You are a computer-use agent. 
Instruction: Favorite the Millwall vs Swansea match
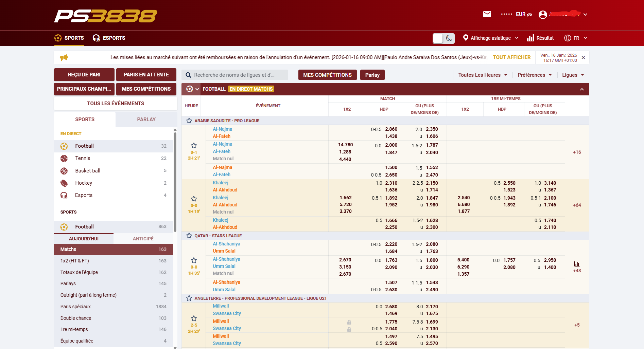pos(194,318)
